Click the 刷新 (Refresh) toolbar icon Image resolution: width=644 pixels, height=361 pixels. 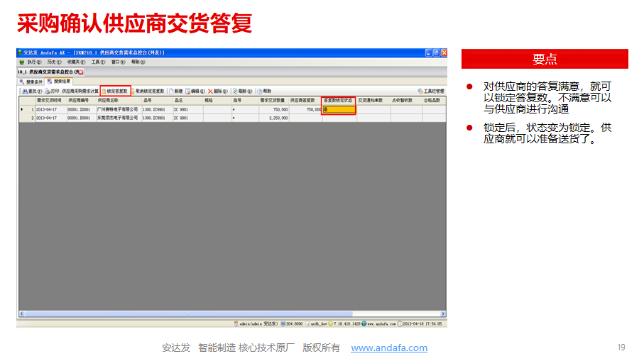[235, 91]
